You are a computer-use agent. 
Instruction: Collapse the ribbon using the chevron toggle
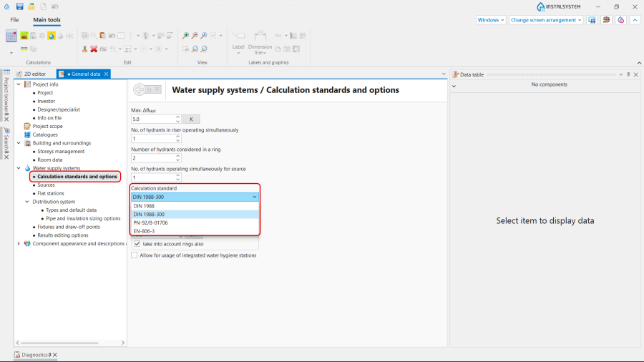point(635,20)
